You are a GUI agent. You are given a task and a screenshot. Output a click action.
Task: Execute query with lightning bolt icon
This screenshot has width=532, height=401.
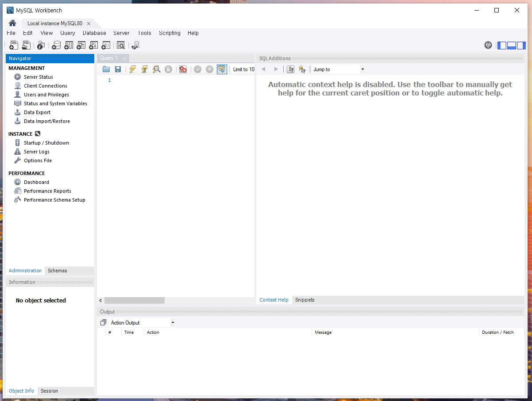[132, 69]
